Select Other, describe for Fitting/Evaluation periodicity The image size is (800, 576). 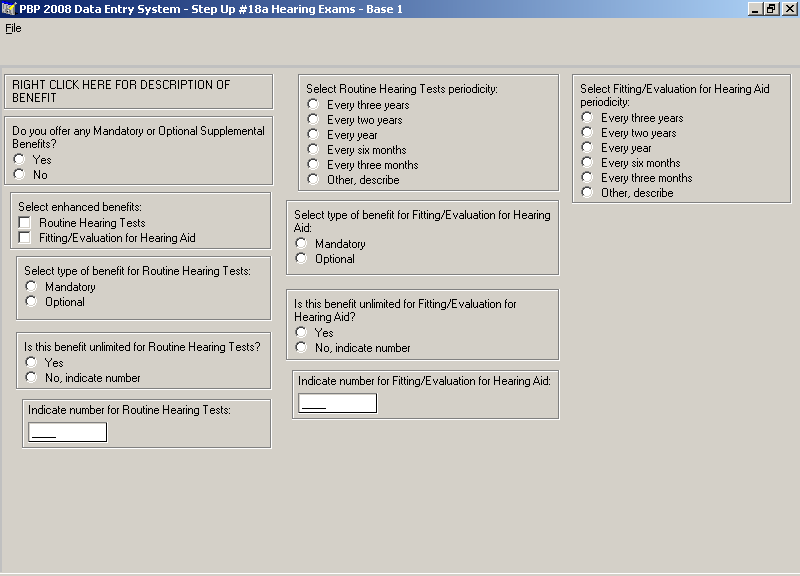coord(587,192)
